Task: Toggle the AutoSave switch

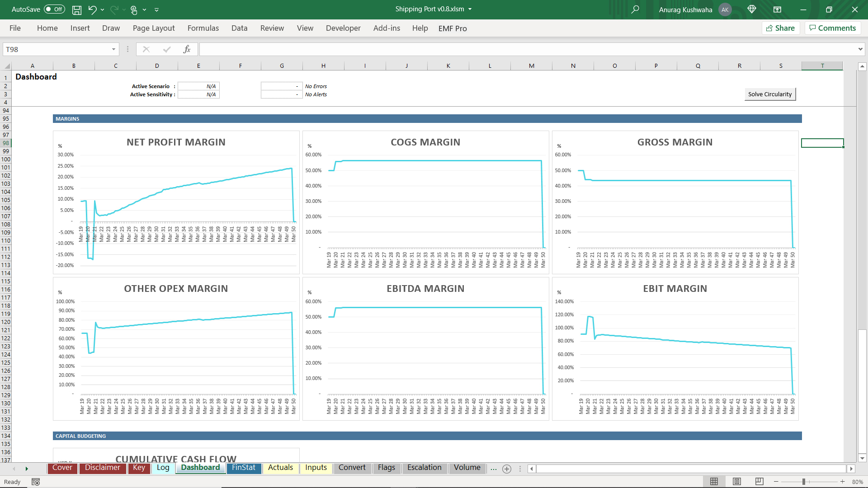Action: coord(54,9)
